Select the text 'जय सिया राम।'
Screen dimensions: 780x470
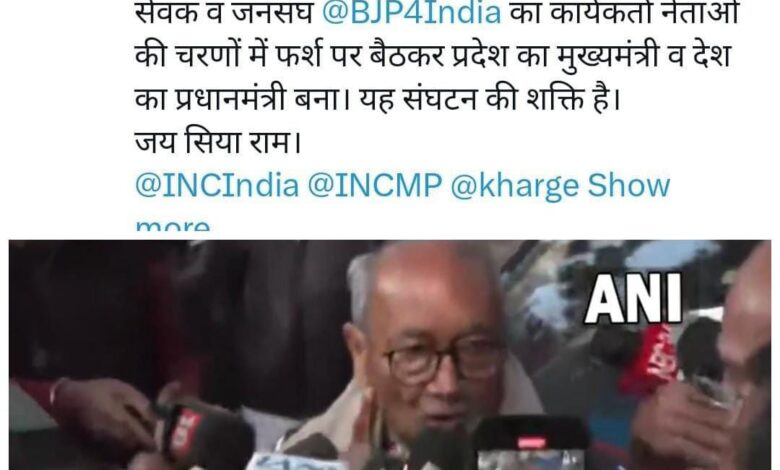pos(219,143)
